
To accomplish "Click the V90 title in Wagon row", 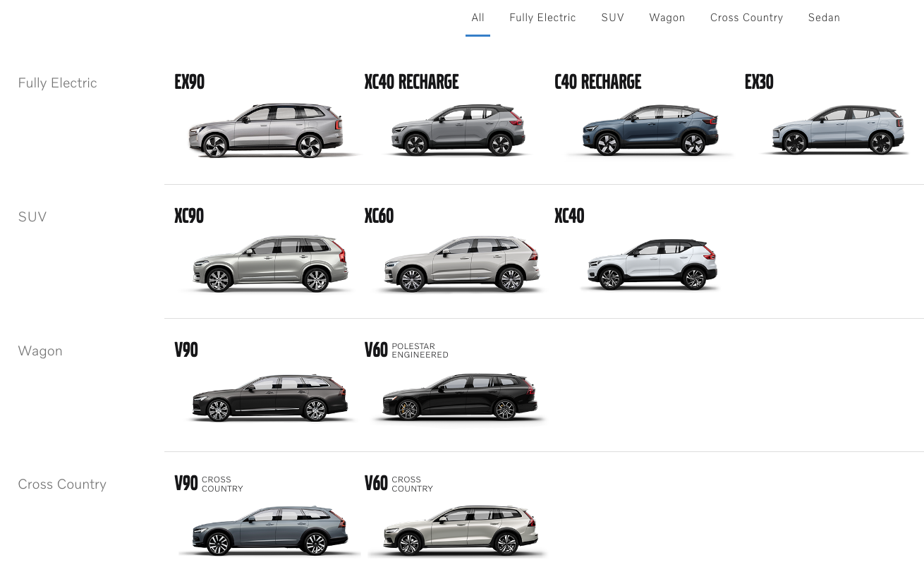I will pyautogui.click(x=186, y=350).
